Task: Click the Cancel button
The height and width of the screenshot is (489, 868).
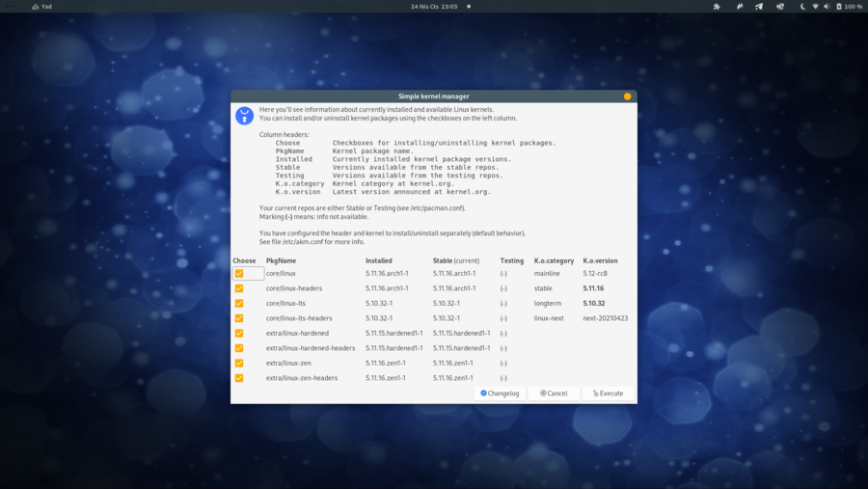Action: 554,394
